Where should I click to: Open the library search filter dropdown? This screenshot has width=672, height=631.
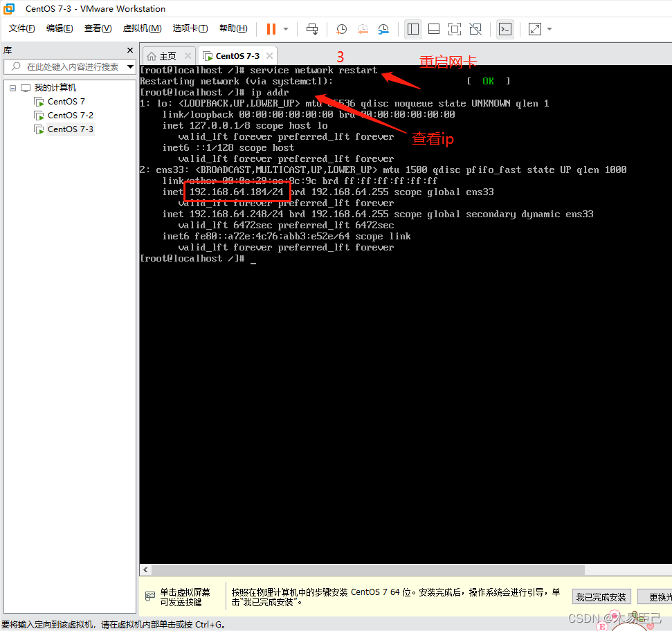coord(130,67)
